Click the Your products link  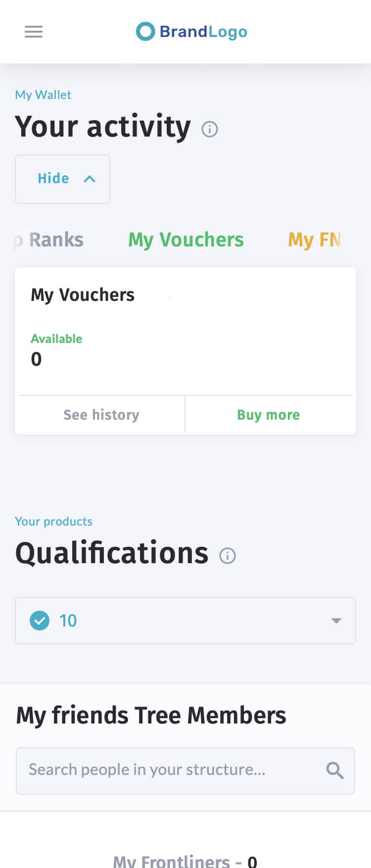click(x=53, y=521)
